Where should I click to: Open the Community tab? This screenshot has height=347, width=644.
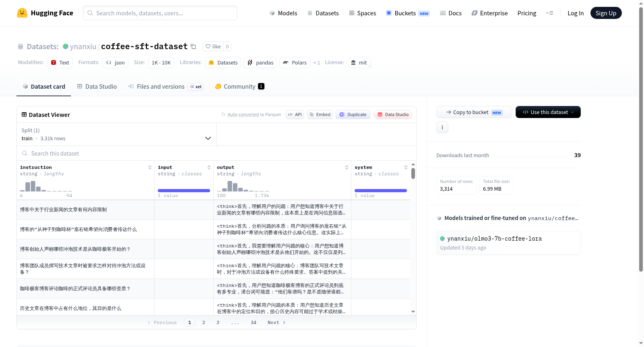click(x=239, y=86)
